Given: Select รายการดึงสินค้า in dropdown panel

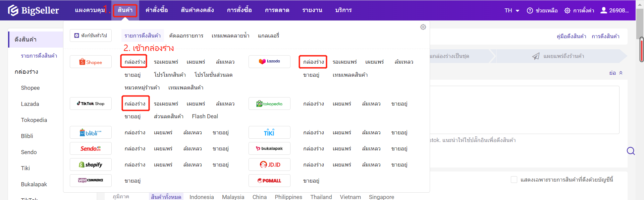Looking at the screenshot, I should pos(143,36).
